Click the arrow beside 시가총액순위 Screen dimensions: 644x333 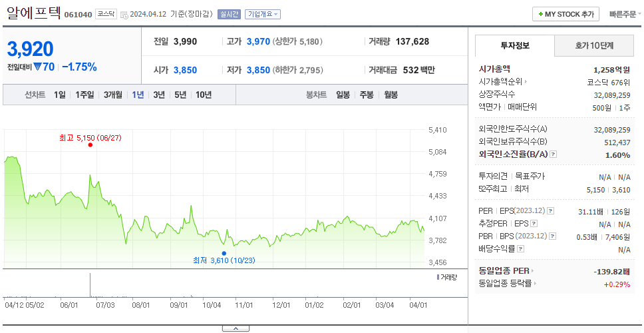[526, 82]
